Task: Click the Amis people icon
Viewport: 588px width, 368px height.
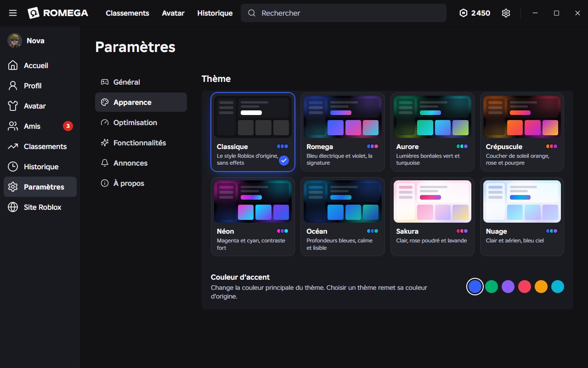Action: tap(13, 126)
